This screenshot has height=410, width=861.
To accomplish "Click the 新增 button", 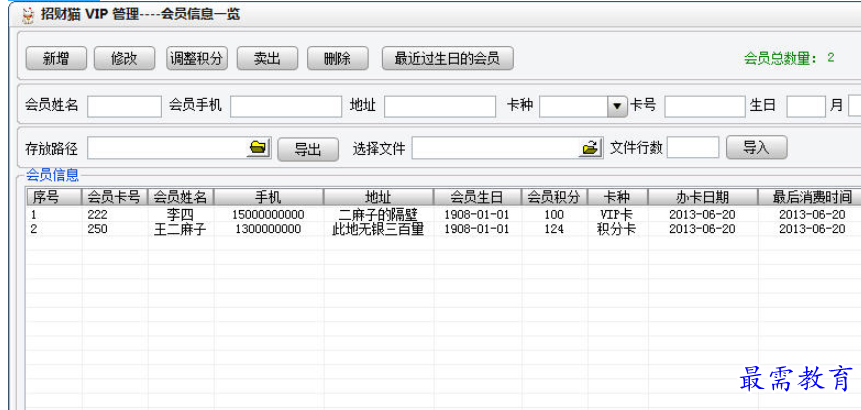I will click(x=56, y=59).
